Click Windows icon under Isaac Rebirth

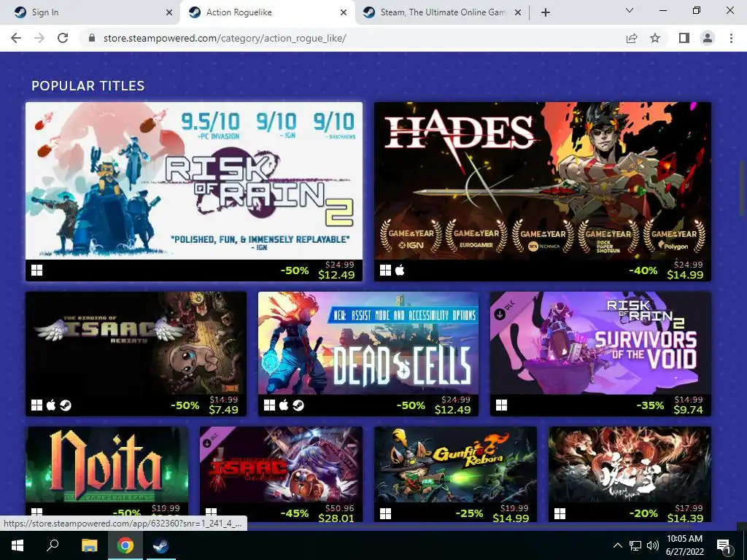click(x=36, y=405)
